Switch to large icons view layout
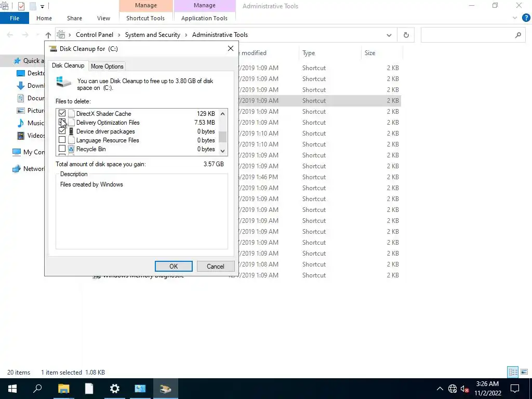Screen dimensions: 532x399 coord(524,372)
